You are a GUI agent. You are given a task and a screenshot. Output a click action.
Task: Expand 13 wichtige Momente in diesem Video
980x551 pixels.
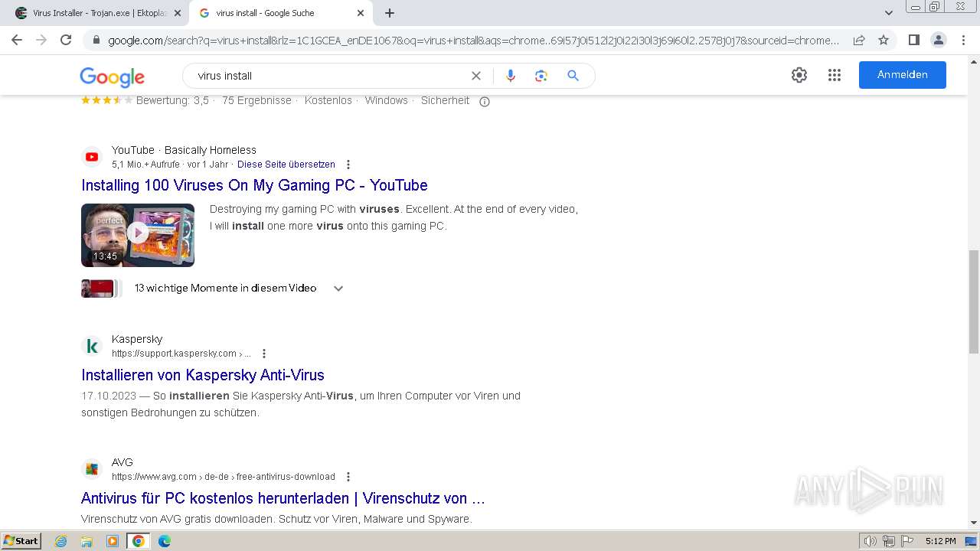(338, 289)
